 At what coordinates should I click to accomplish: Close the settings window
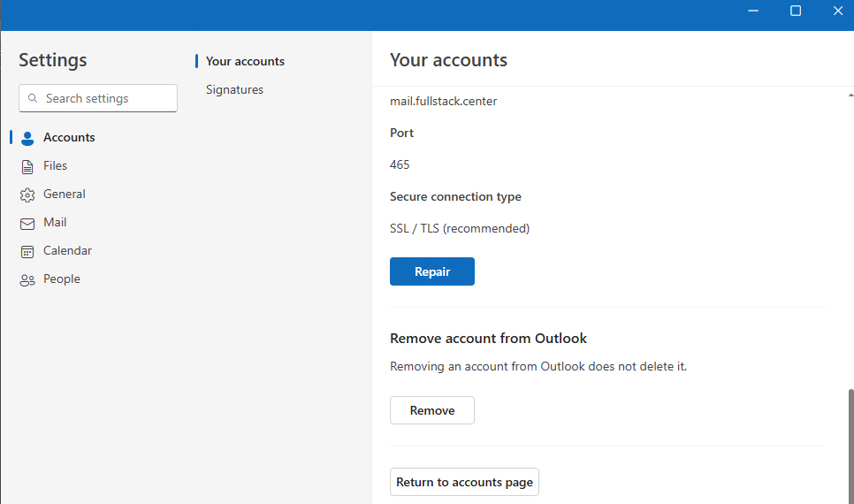pyautogui.click(x=838, y=11)
